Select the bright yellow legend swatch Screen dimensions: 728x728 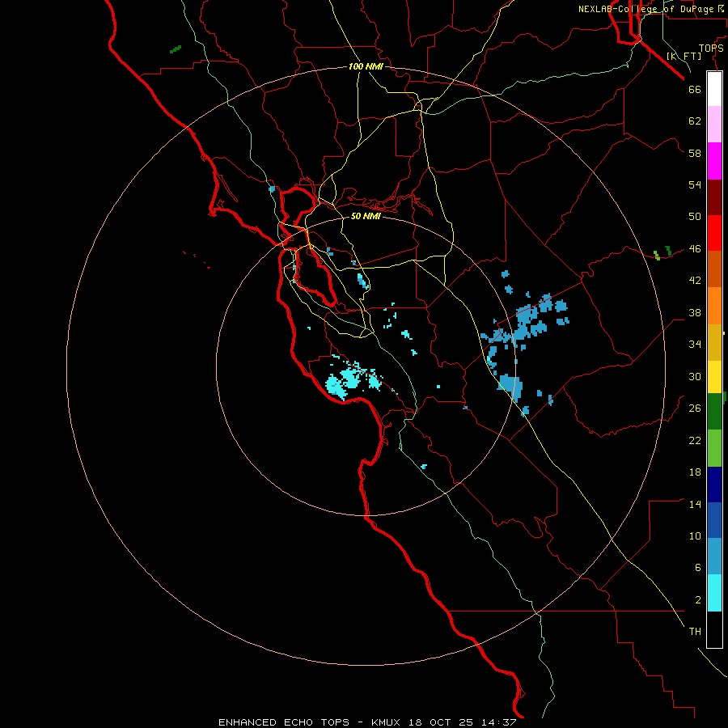tap(714, 377)
